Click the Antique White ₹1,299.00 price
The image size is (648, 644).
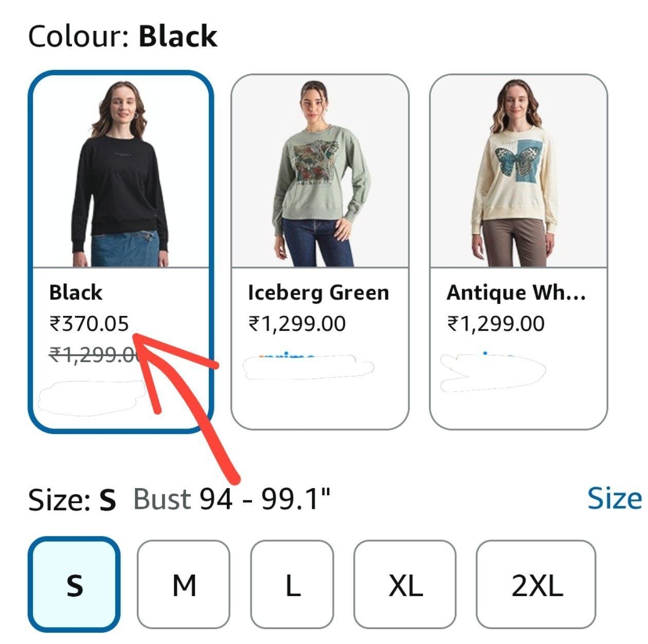tap(496, 324)
